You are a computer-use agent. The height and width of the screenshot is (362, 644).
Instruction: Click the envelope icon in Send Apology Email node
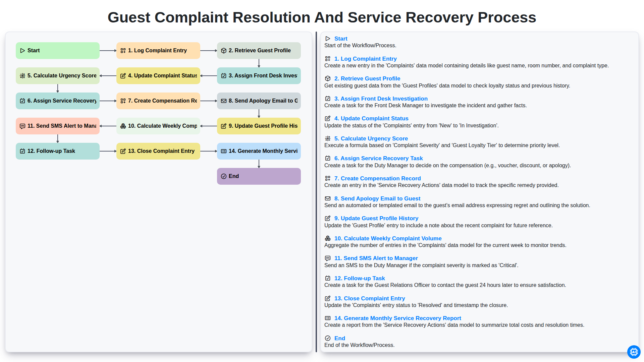point(224,101)
